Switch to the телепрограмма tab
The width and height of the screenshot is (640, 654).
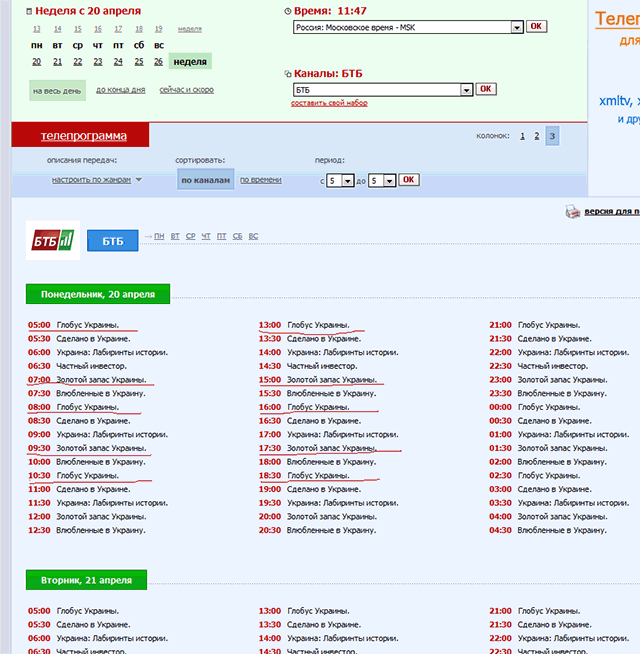click(83, 135)
